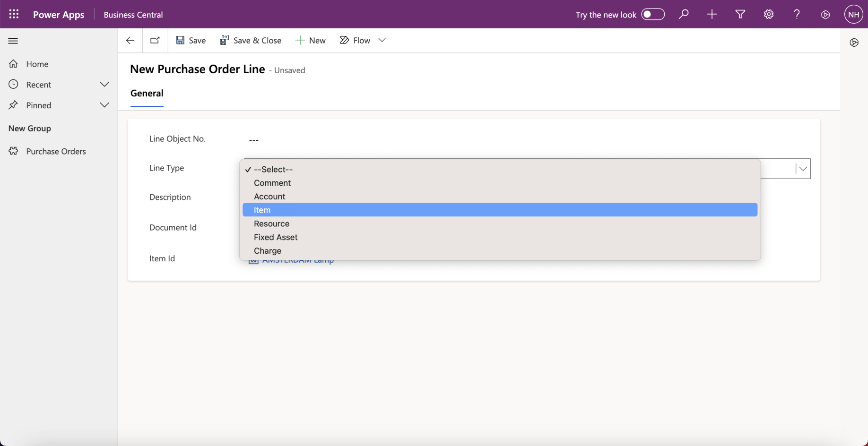The width and height of the screenshot is (868, 446).
Task: Choose Fixed Asset from the Line Type list
Action: 500,237
